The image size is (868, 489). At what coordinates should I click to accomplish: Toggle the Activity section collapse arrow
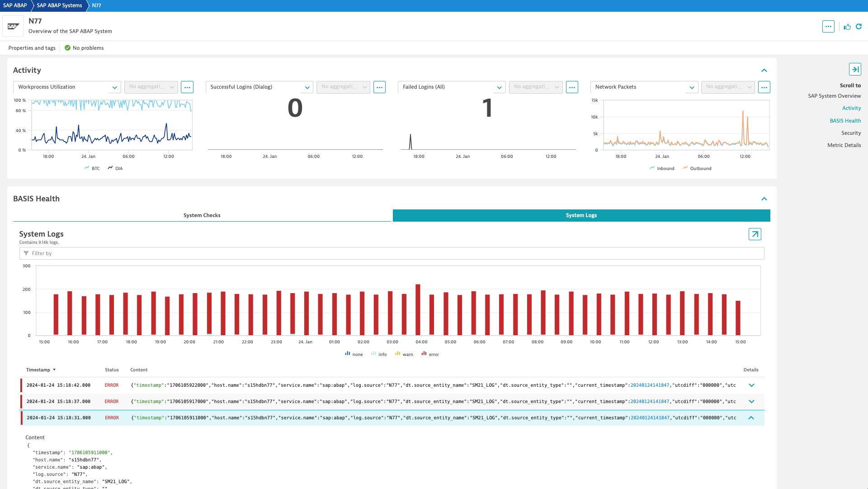[x=764, y=70]
